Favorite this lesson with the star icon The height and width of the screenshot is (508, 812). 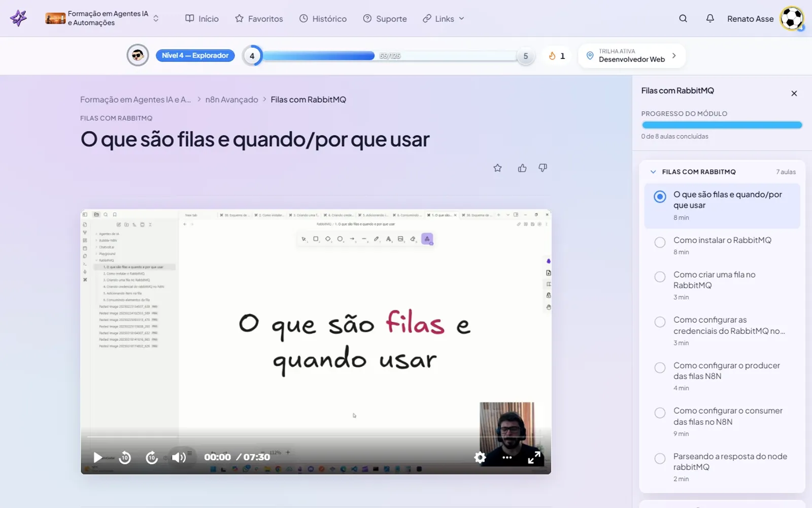pyautogui.click(x=497, y=168)
